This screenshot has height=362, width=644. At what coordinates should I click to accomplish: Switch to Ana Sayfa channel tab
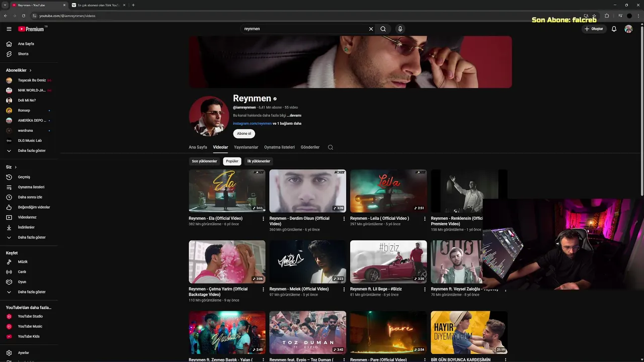(x=198, y=147)
